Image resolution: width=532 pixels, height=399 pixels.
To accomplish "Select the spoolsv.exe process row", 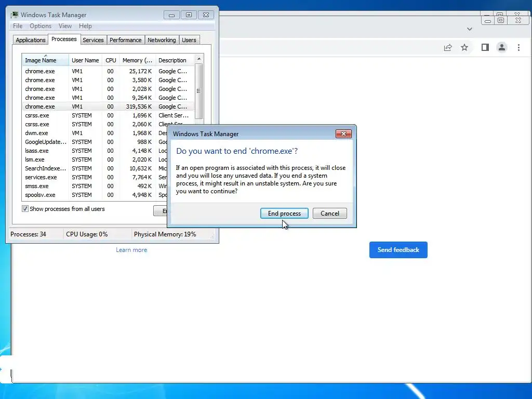I will click(x=95, y=195).
